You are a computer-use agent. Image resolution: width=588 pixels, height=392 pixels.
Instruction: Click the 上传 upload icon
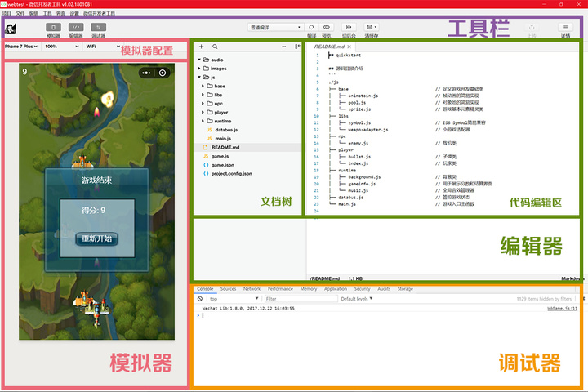coord(532,27)
